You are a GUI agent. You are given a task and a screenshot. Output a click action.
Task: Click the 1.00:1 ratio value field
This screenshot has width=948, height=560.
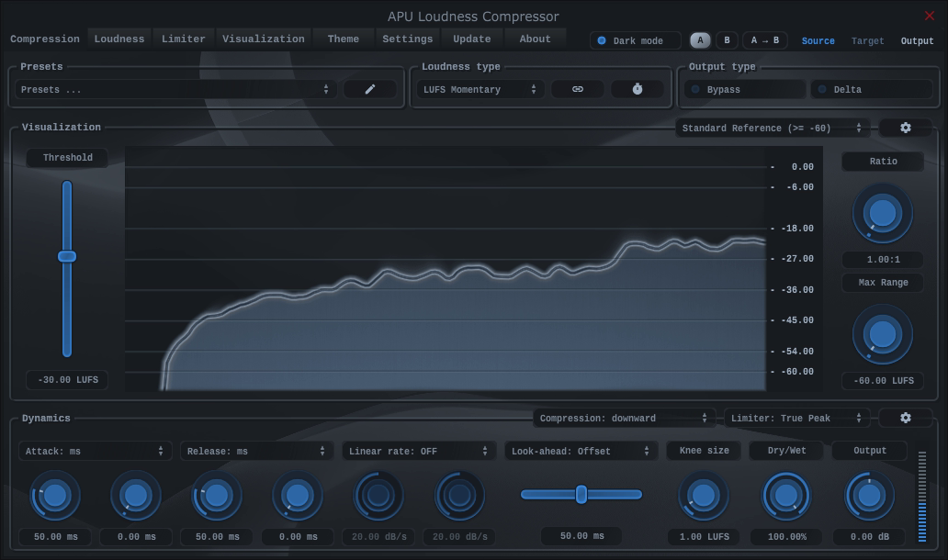[x=883, y=260]
